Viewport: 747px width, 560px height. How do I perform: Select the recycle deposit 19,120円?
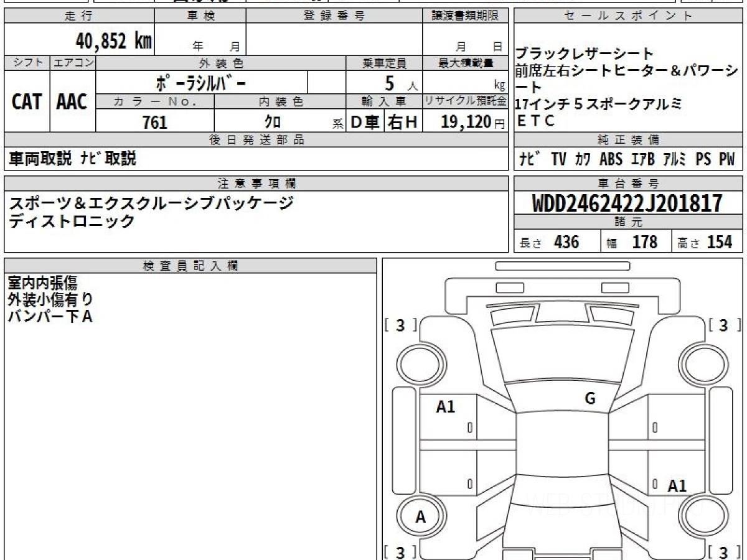tap(473, 122)
